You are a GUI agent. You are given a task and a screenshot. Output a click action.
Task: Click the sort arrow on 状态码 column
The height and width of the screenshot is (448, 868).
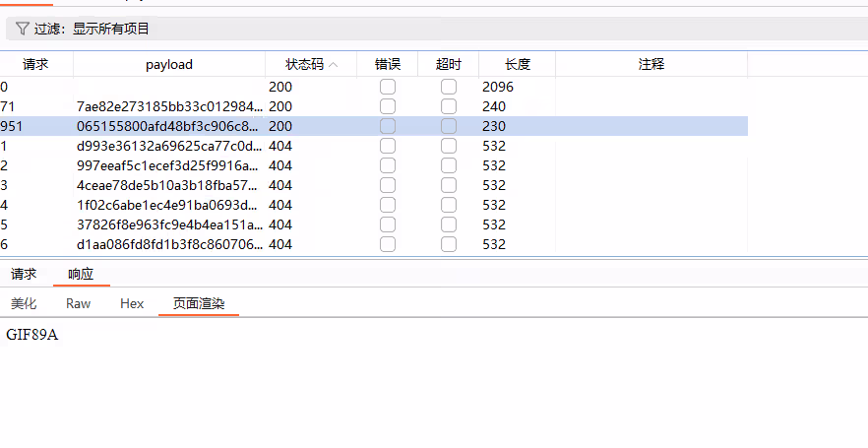pos(334,65)
